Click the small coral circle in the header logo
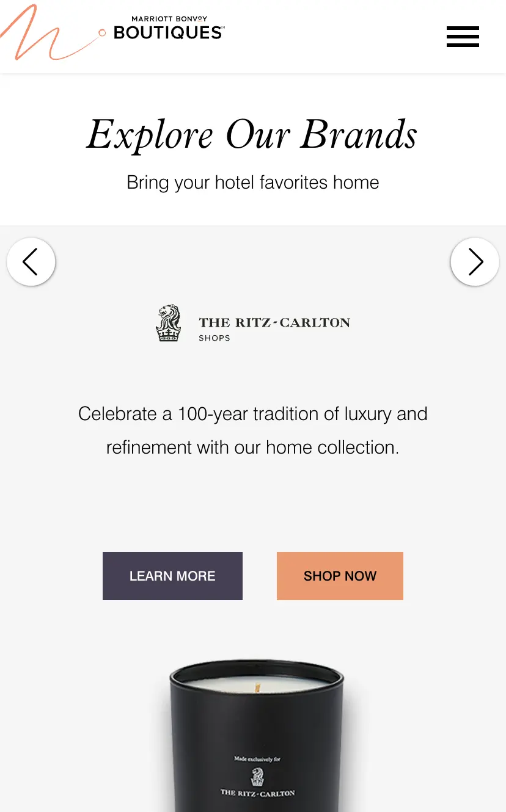Screen dimensions: 506x812 pyautogui.click(x=102, y=32)
